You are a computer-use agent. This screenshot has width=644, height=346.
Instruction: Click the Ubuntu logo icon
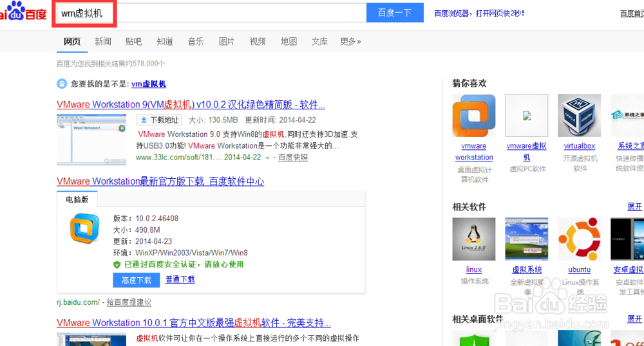click(x=579, y=239)
